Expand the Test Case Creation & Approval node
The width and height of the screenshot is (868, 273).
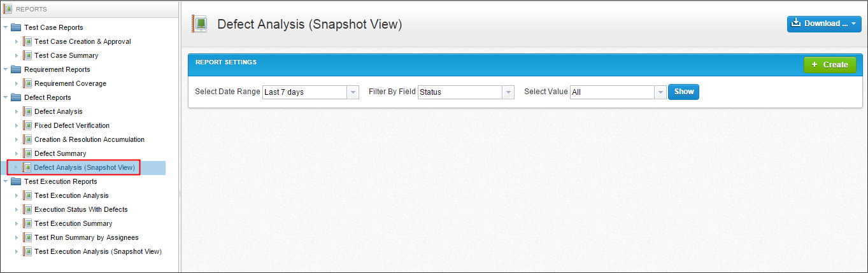[x=17, y=41]
